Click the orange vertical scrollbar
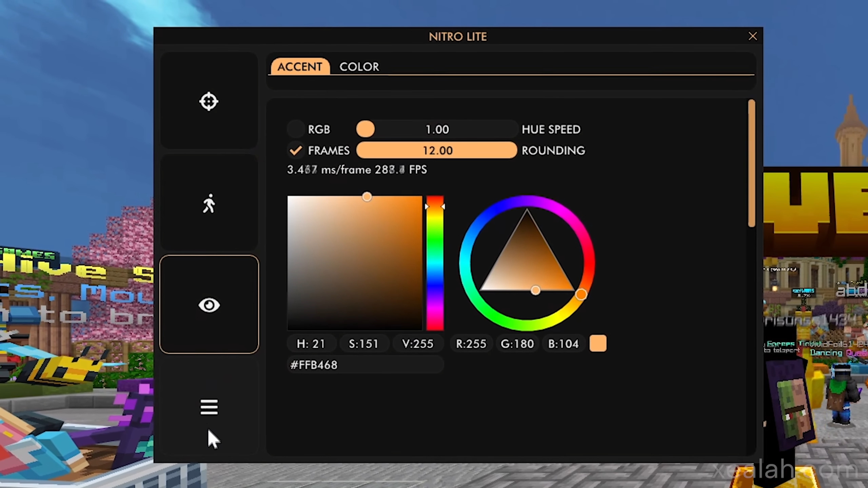 [751, 163]
